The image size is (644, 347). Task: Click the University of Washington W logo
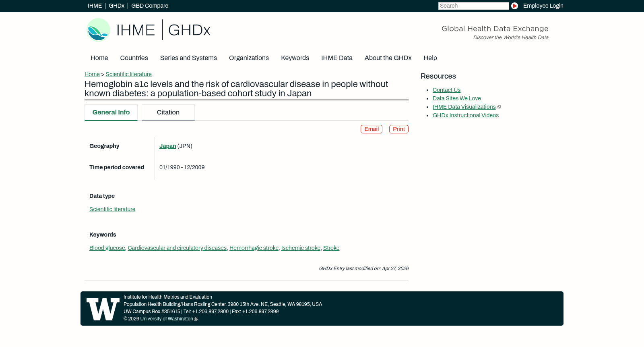[x=103, y=309]
